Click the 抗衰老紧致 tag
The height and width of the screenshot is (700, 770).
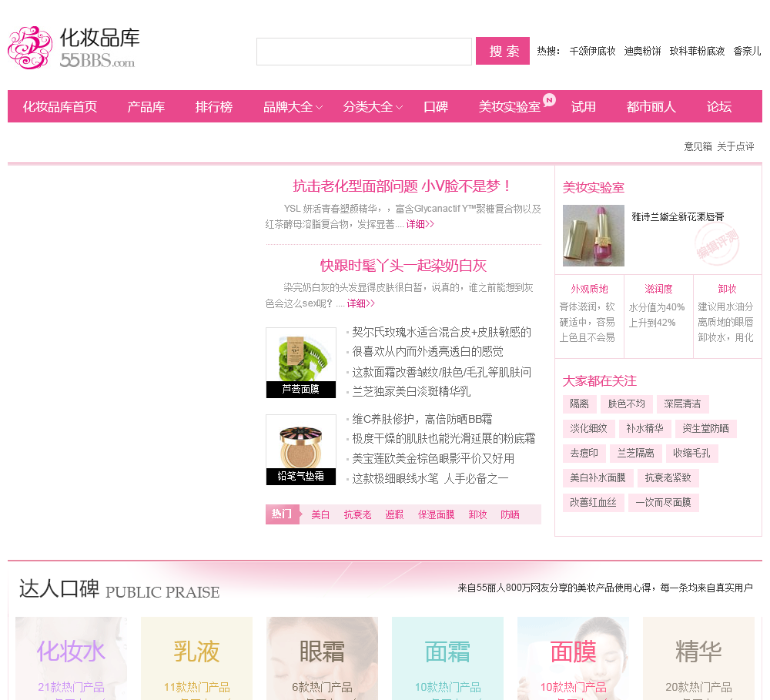(x=668, y=477)
